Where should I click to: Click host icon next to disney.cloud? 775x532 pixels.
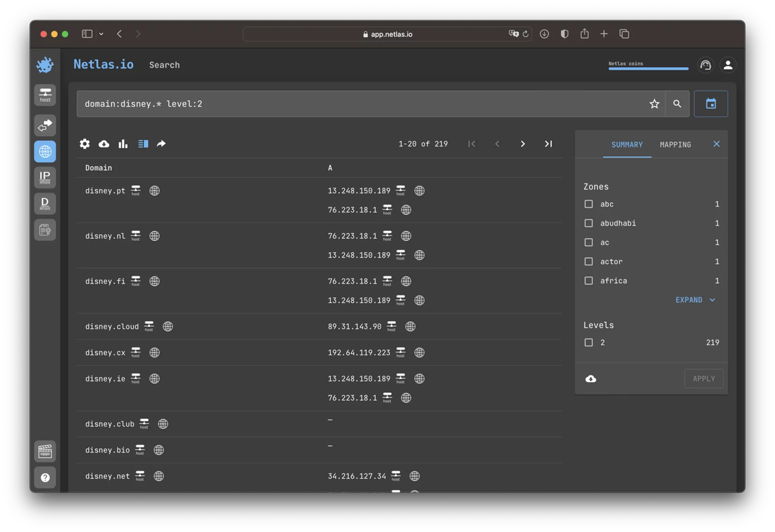point(149,327)
